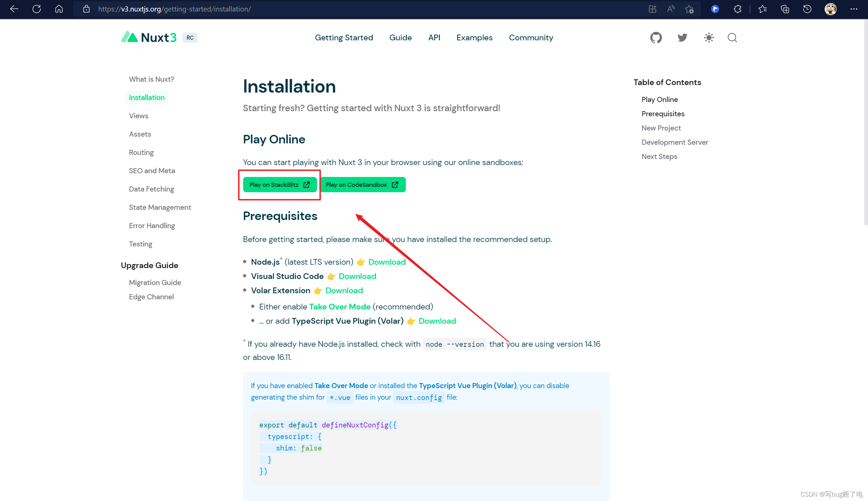868x501 pixels.
Task: Click Play on CodeSandbox button
Action: point(362,184)
